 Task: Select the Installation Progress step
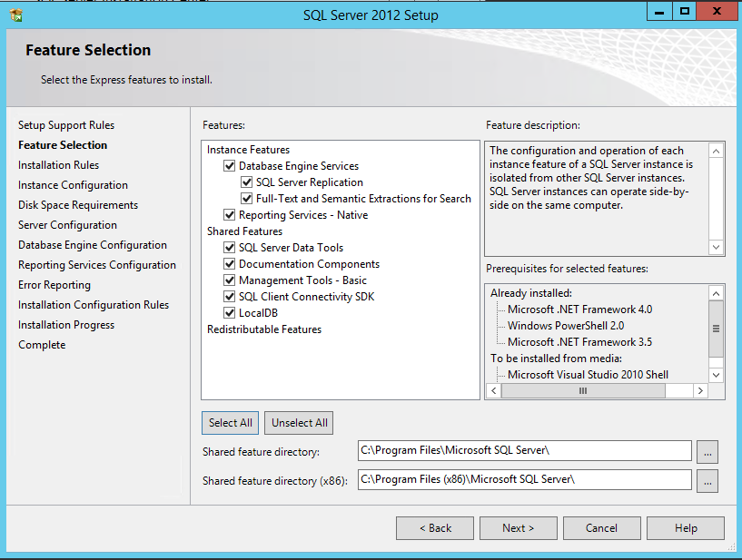tap(66, 325)
